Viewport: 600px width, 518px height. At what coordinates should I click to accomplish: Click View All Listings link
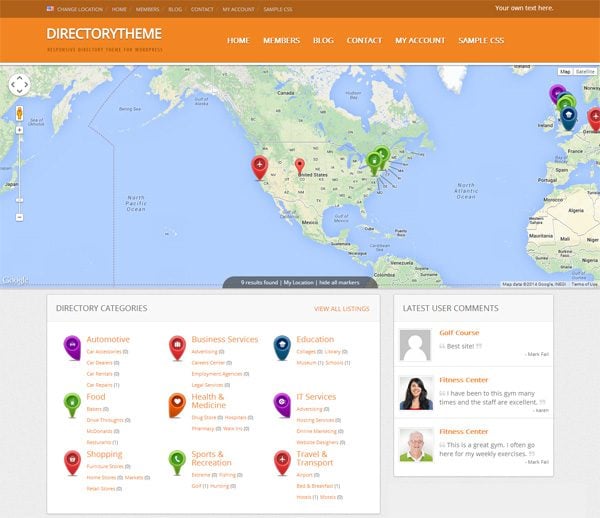tap(342, 309)
